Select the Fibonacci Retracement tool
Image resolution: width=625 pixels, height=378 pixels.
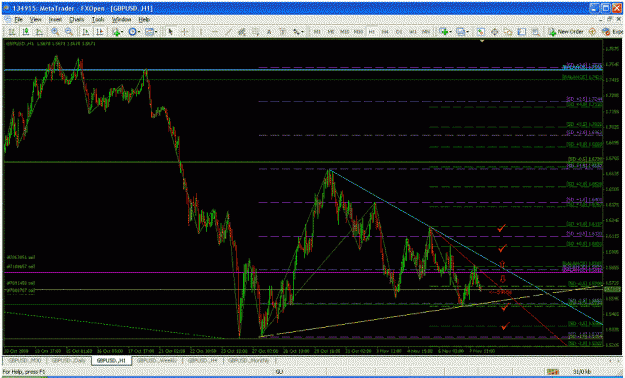tap(255, 32)
